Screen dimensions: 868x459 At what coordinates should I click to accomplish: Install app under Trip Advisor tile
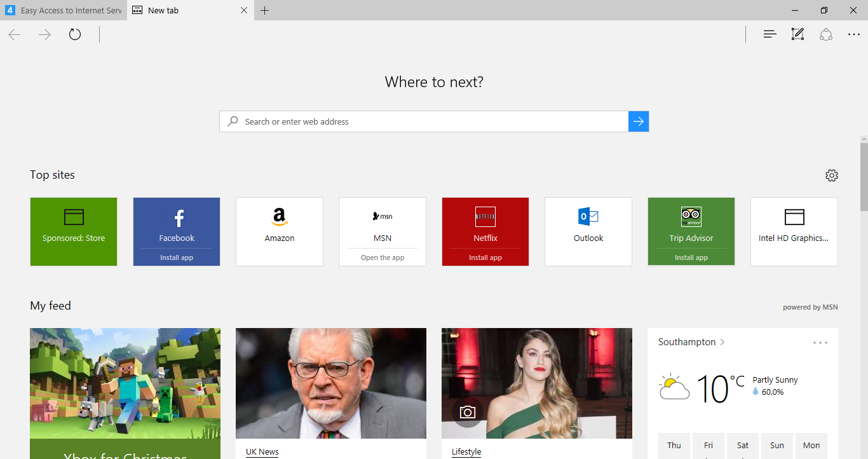[691, 257]
